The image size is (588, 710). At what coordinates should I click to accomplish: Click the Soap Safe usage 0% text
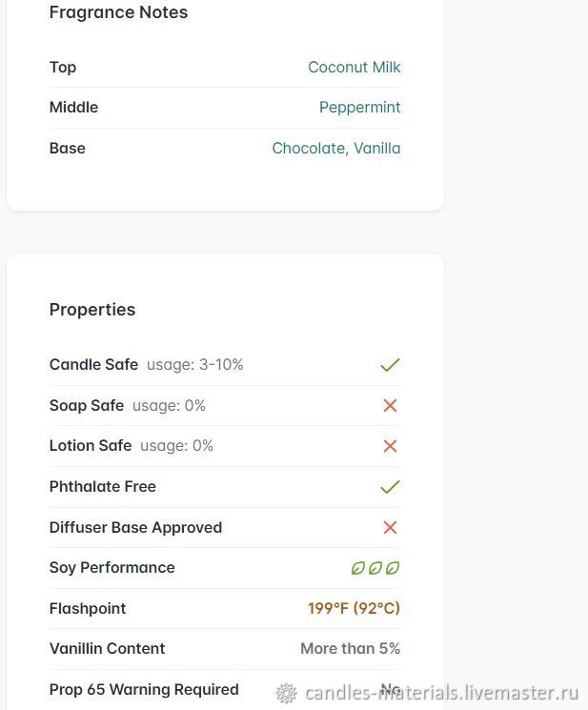click(x=169, y=406)
